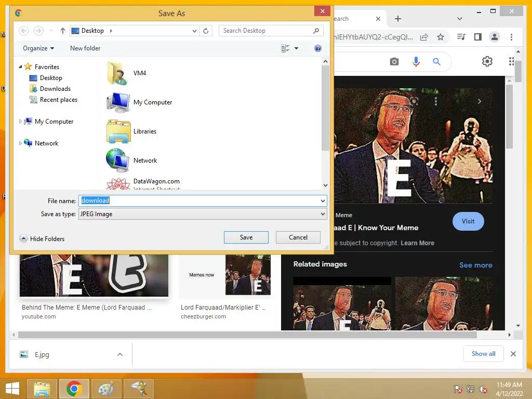Open volume icon in system tray
Image resolution: width=532 pixels, height=399 pixels.
(483, 389)
